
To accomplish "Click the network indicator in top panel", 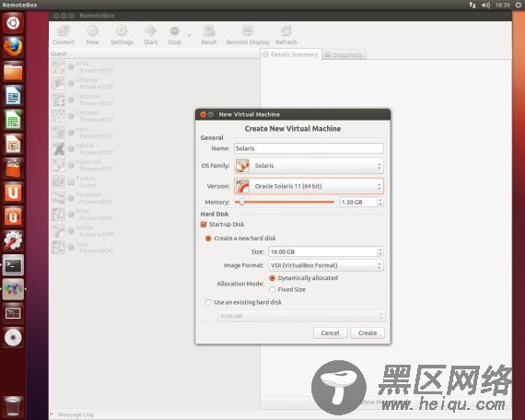I will (472, 5).
